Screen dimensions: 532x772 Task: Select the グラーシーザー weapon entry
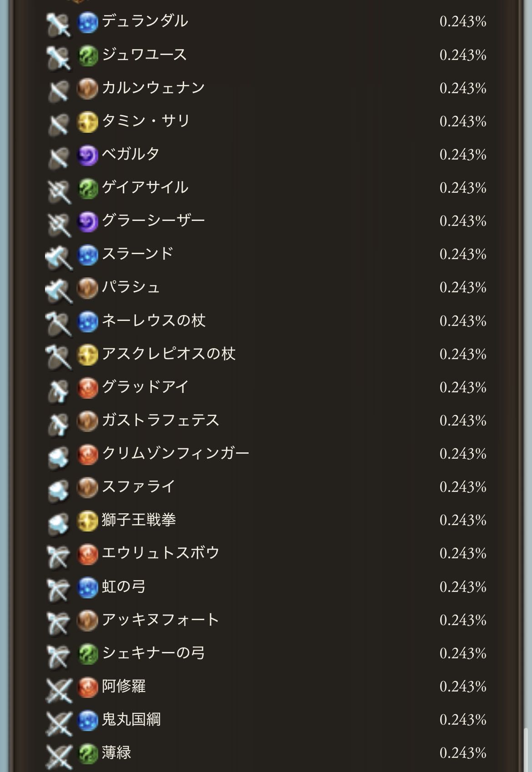click(266, 221)
